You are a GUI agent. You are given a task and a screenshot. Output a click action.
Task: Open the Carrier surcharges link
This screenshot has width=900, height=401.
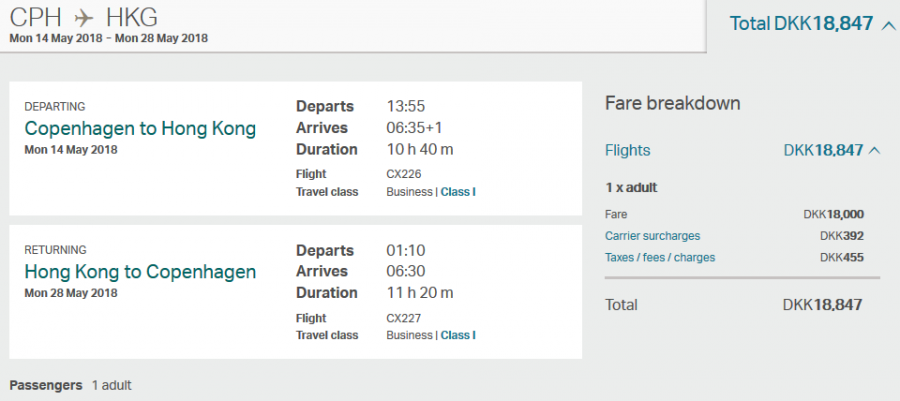coord(652,236)
